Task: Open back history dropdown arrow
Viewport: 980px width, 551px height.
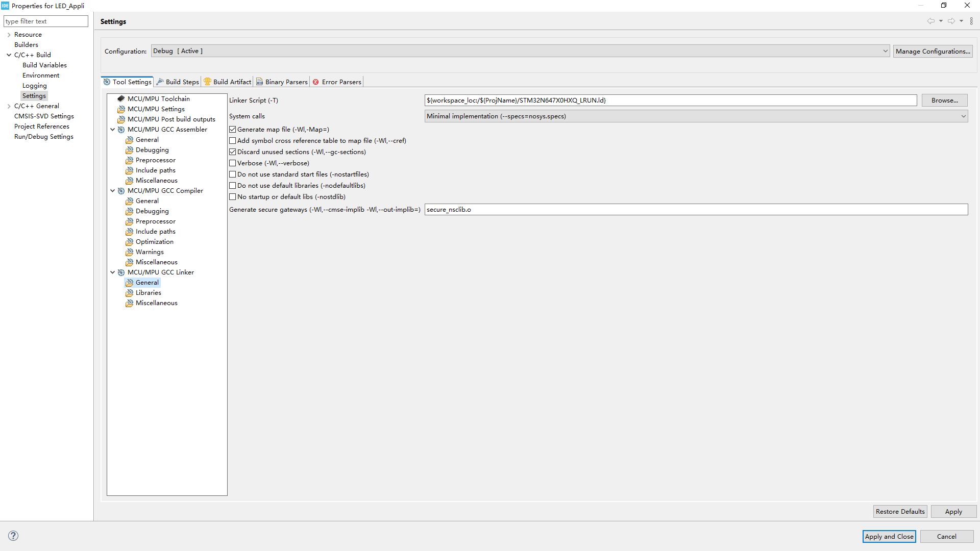Action: point(941,21)
